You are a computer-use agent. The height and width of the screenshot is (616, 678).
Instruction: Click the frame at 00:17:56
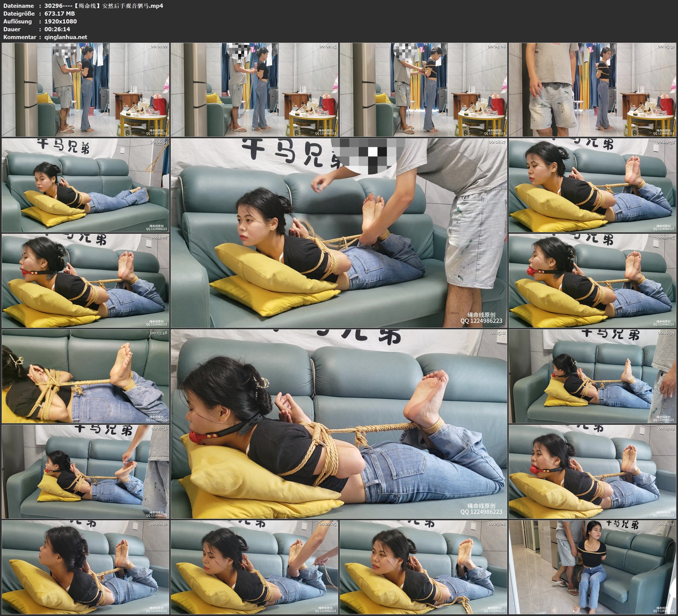tap(85, 472)
